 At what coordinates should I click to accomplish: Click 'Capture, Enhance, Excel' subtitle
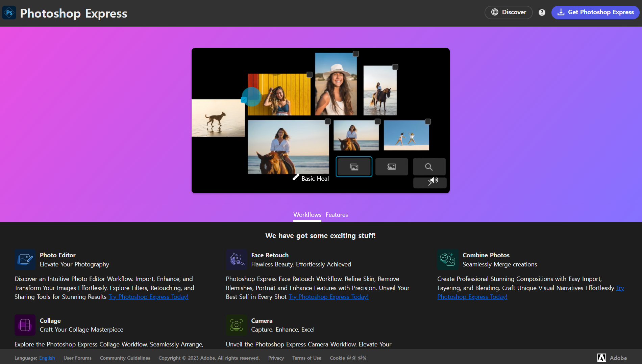click(283, 330)
